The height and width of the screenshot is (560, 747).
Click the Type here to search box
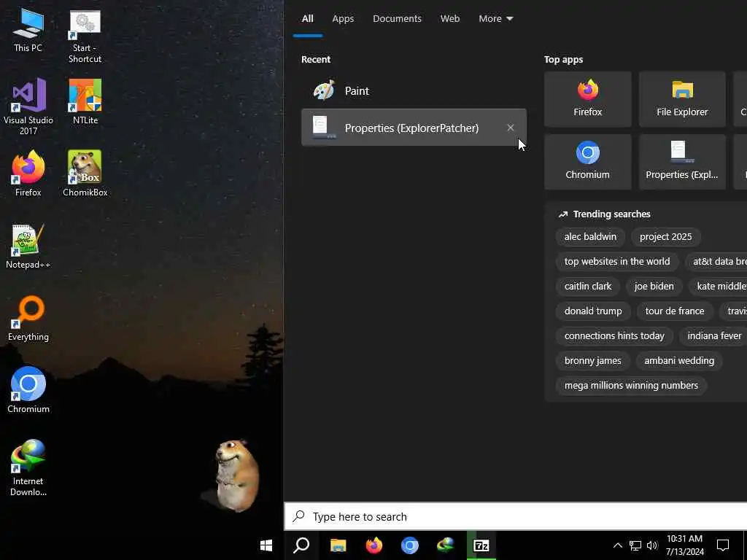click(516, 517)
